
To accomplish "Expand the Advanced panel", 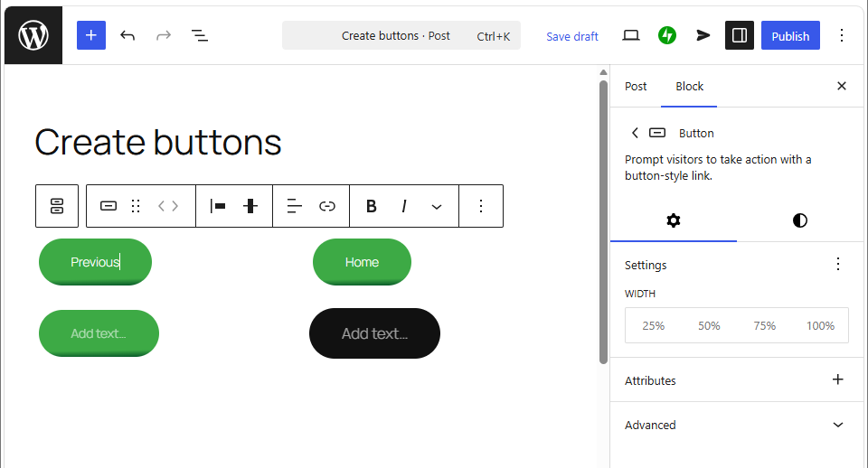I will pyautogui.click(x=736, y=425).
